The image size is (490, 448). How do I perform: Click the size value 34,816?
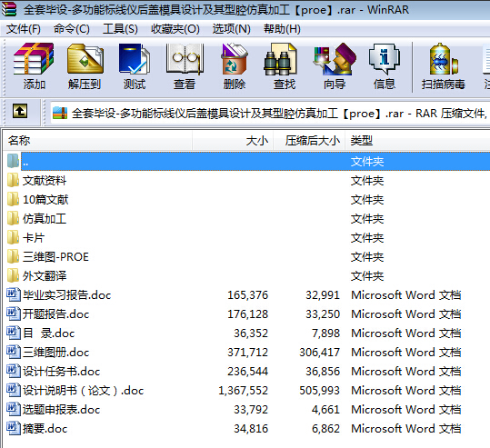(x=251, y=428)
